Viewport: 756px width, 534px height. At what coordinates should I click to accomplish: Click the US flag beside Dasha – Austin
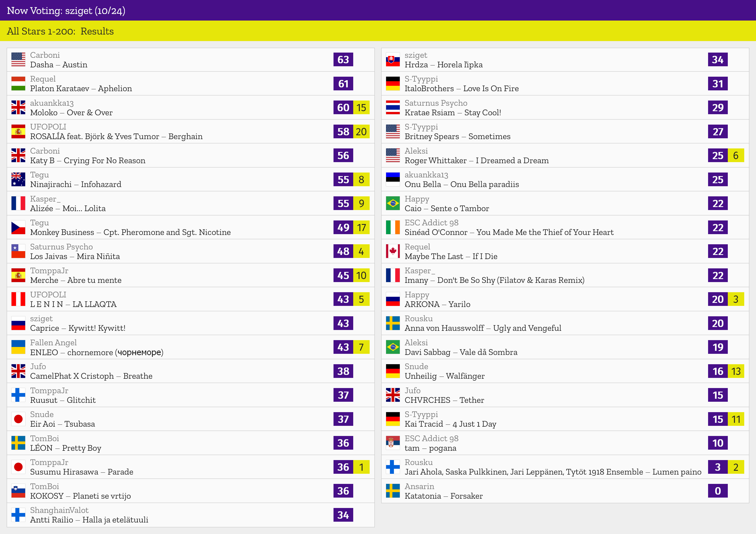coord(18,60)
